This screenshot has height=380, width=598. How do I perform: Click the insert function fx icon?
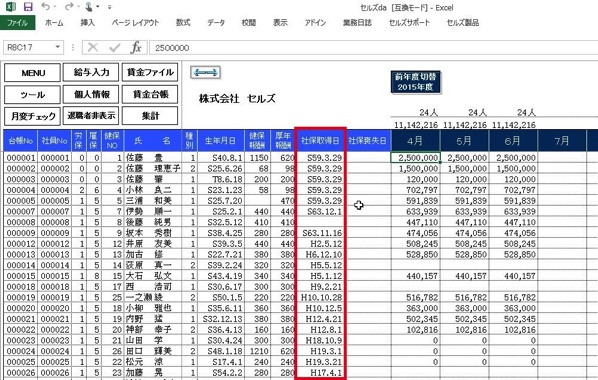[x=135, y=48]
